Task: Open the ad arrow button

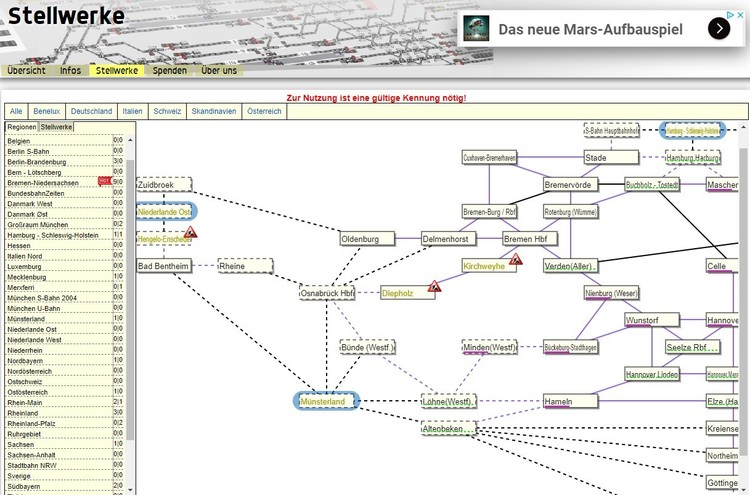Action: coord(718,29)
